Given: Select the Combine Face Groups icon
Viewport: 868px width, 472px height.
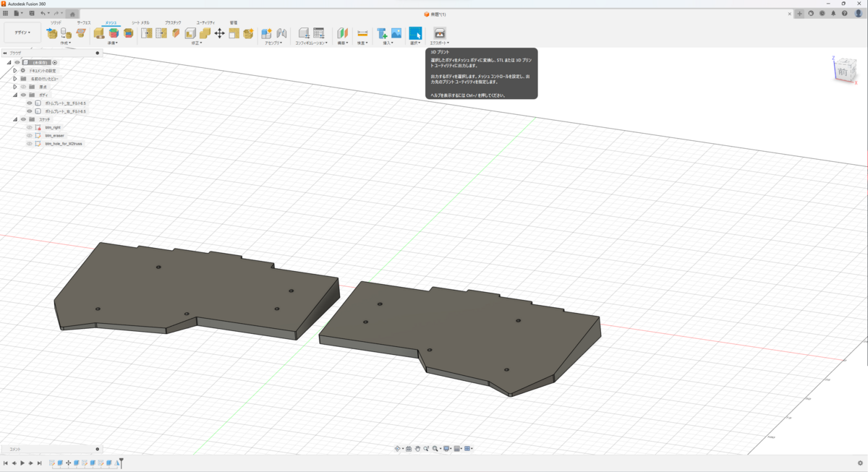Looking at the screenshot, I should [x=128, y=33].
